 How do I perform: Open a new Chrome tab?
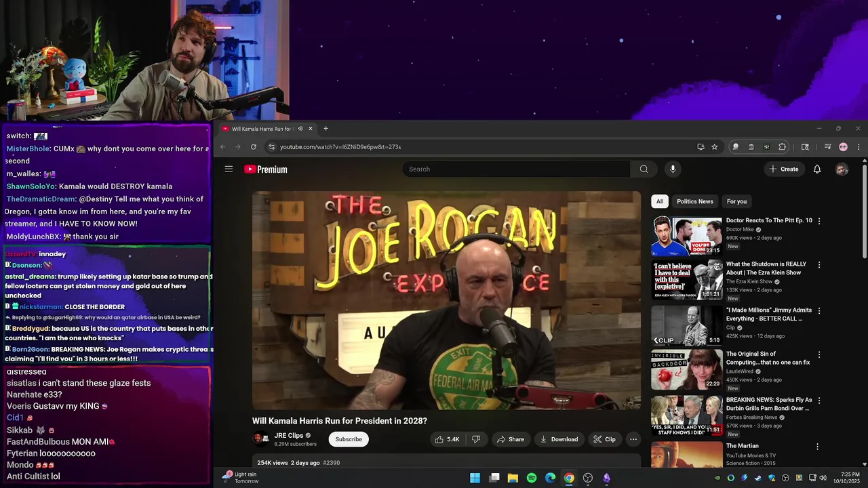click(x=325, y=129)
